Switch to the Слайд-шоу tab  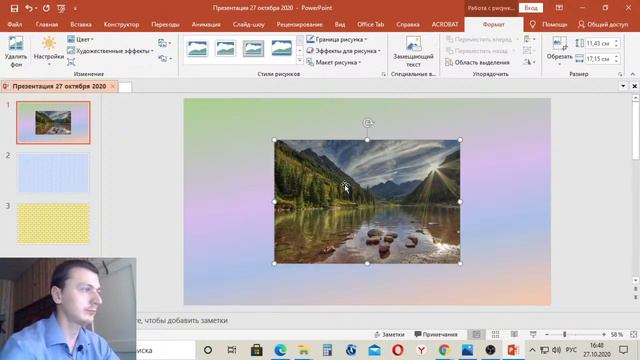pos(249,24)
